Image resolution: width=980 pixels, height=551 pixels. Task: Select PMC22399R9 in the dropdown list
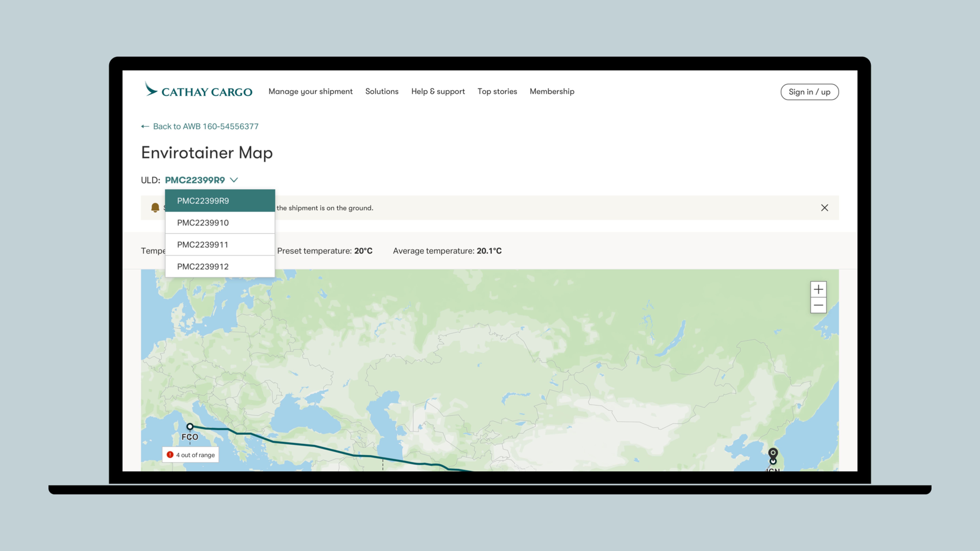[220, 201]
